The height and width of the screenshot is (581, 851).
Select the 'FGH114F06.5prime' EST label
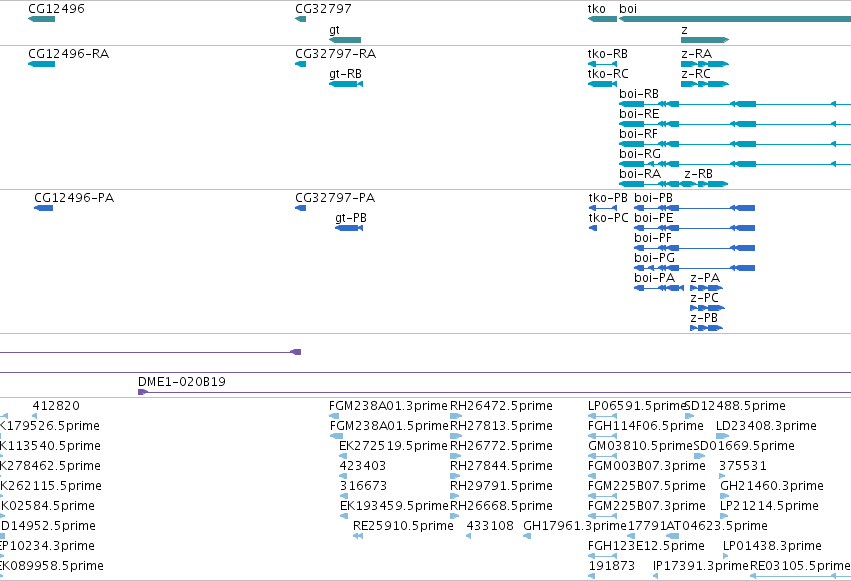coord(646,426)
